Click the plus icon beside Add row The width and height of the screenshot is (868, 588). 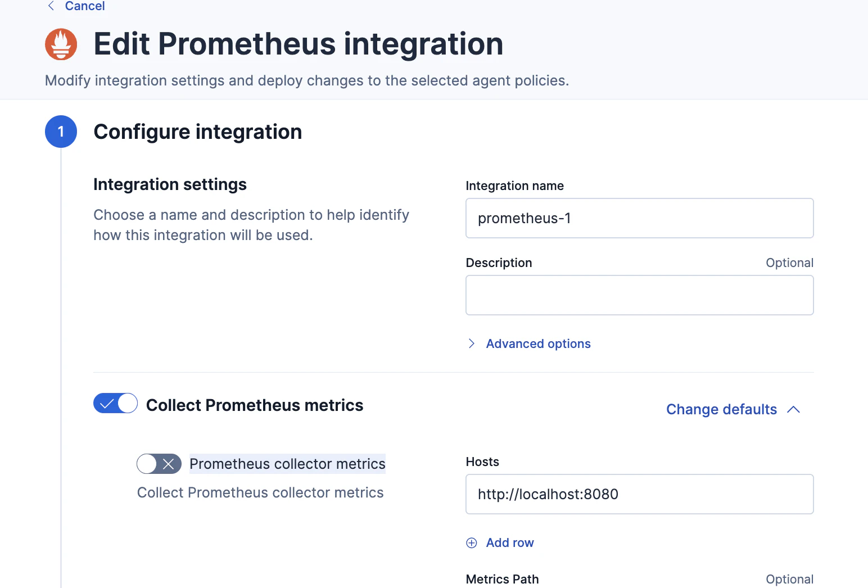472,543
